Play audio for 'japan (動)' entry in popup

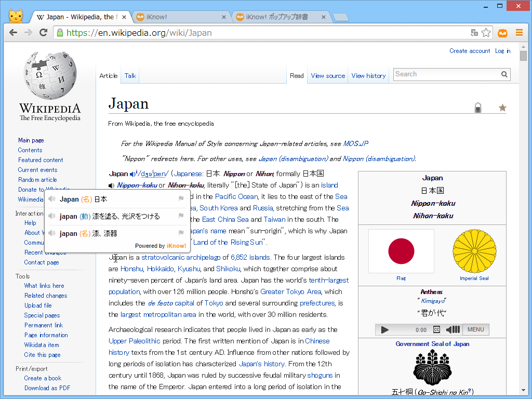point(52,216)
